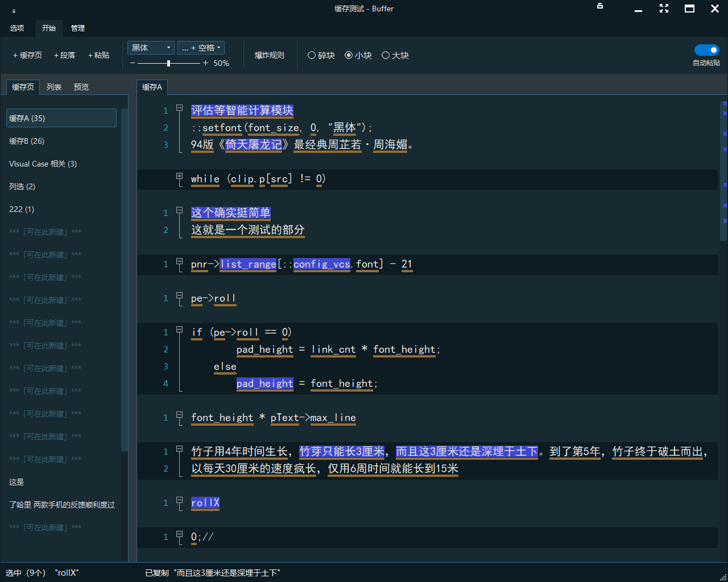The height and width of the screenshot is (582, 728).
Task: Open the quick access menu icon at top-left
Action: click(x=14, y=11)
